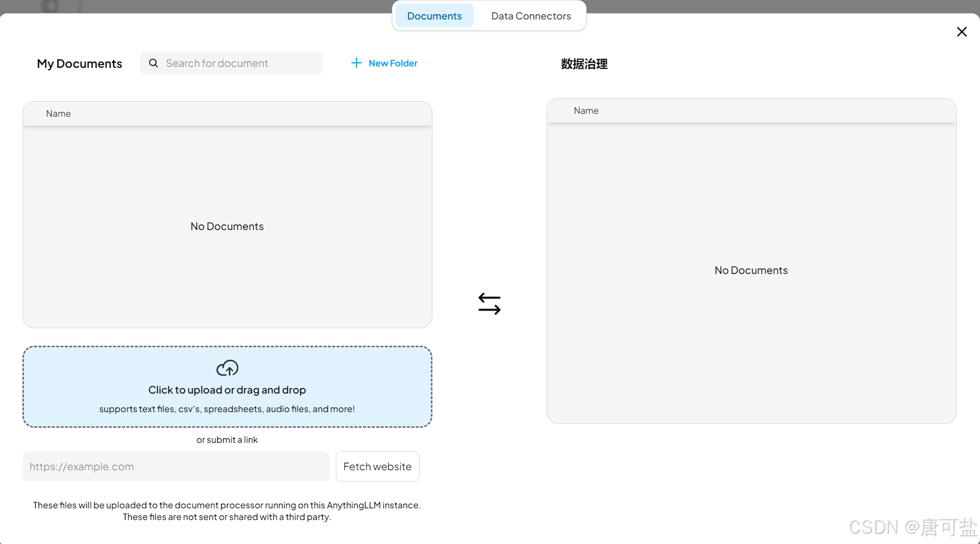Open the Data Connectors tab

tap(531, 16)
